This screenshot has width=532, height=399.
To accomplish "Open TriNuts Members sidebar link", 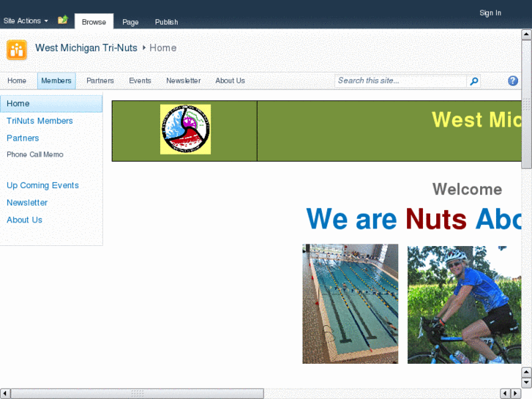I will click(40, 121).
